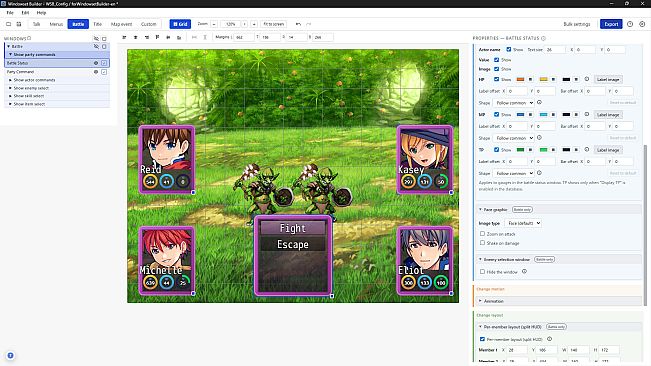Click the blue help badge at bottom left
Screen dimensions: 651x366
tap(10, 356)
